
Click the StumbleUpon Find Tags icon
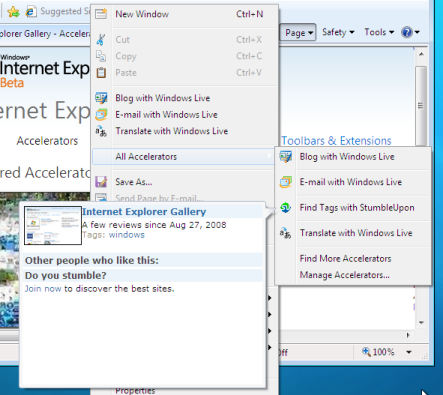pos(286,208)
